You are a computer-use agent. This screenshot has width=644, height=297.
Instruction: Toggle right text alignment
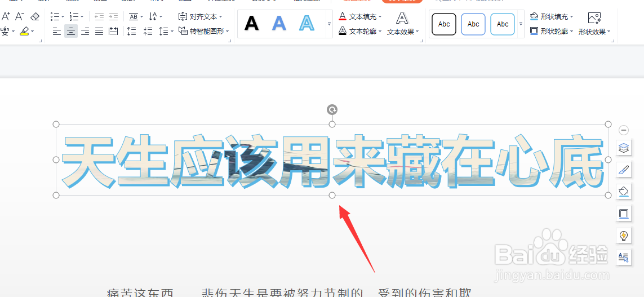pos(85,31)
